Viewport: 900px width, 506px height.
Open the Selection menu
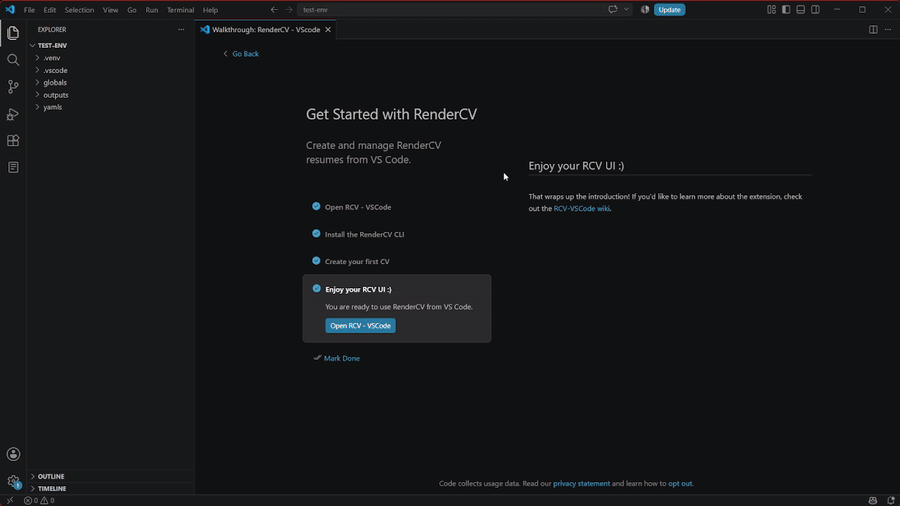[x=79, y=10]
